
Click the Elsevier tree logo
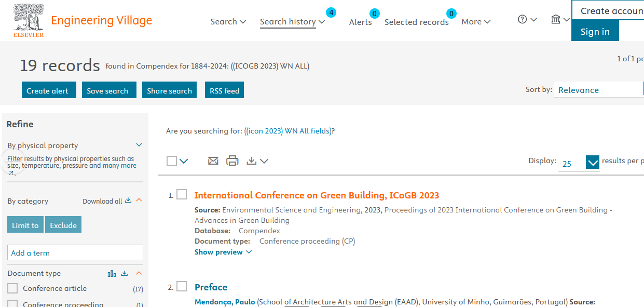pyautogui.click(x=29, y=21)
